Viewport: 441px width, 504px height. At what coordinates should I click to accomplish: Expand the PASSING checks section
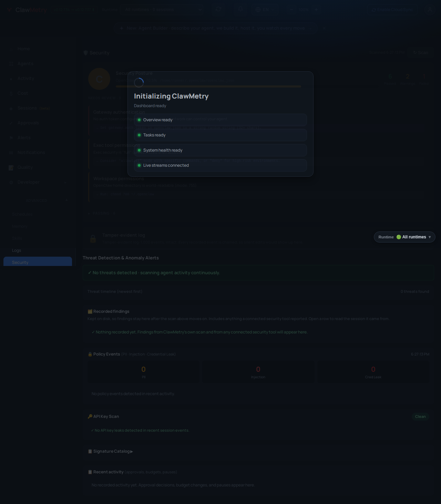pyautogui.click(x=102, y=214)
